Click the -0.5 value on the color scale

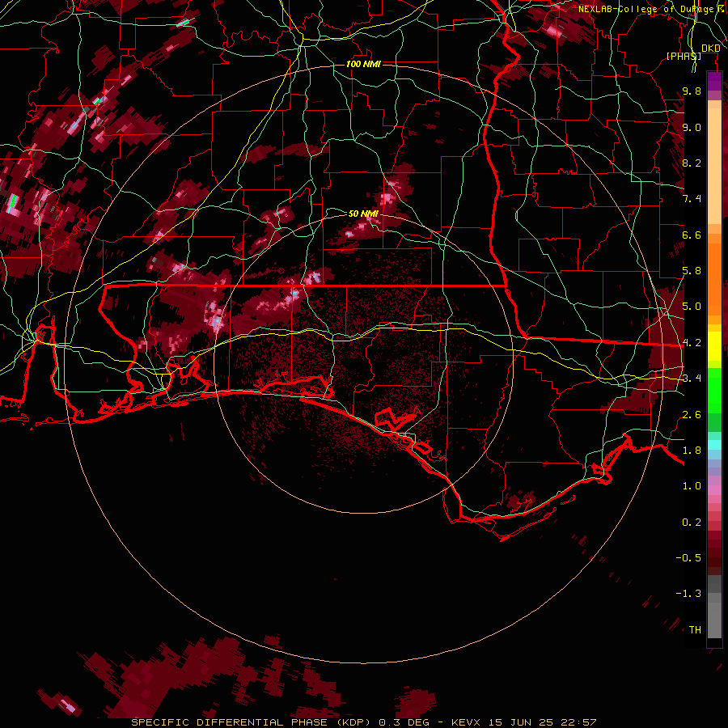(688, 558)
